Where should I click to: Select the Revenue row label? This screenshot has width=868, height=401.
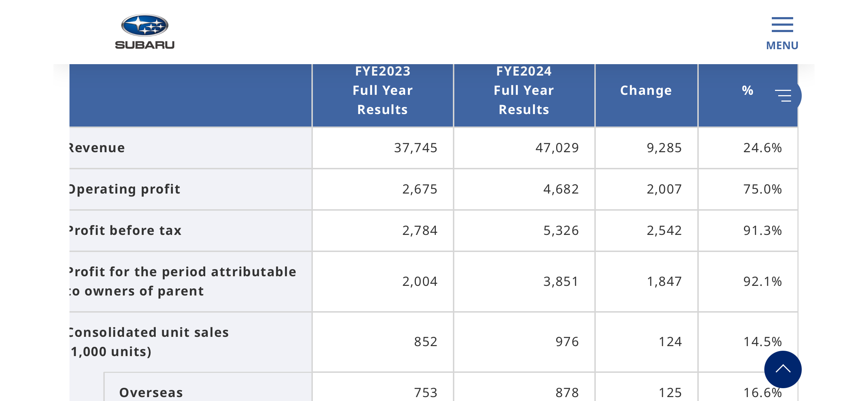97,148
